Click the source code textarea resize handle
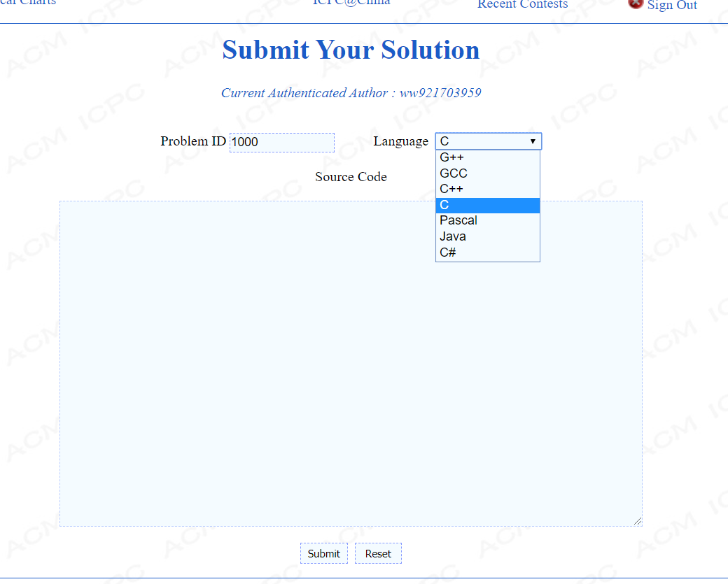This screenshot has width=728, height=584. 638,522
